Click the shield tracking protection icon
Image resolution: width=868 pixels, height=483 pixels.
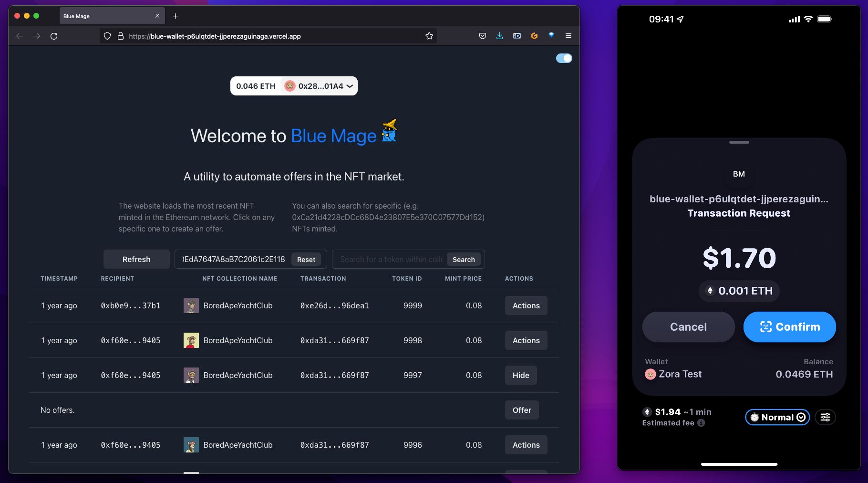pos(107,36)
